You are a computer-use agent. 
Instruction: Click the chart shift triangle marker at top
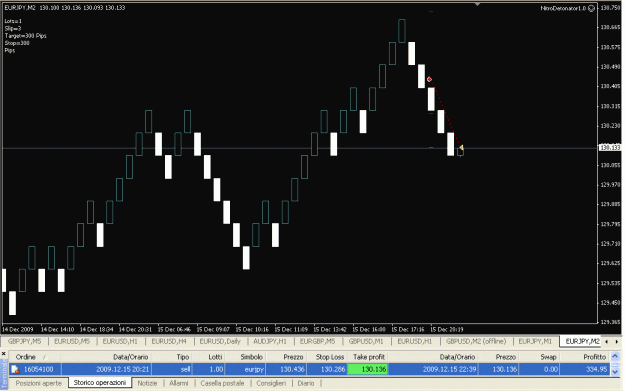click(477, 4)
